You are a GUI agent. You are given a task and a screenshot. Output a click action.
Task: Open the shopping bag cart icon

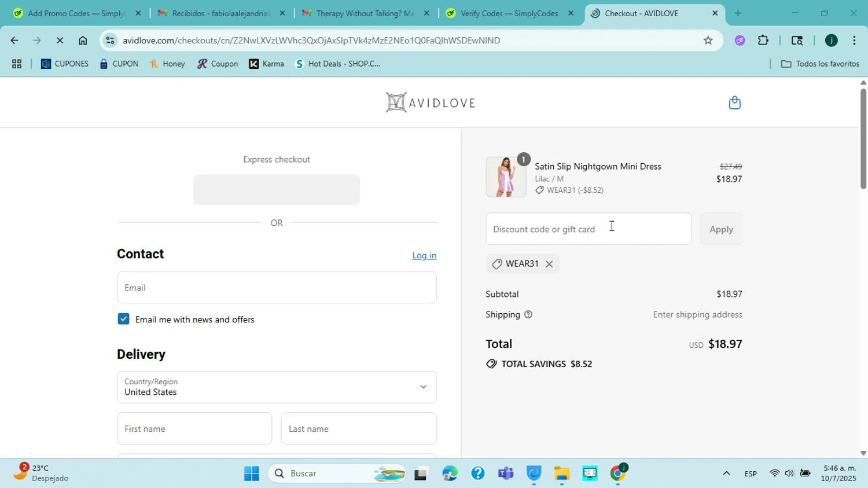734,102
